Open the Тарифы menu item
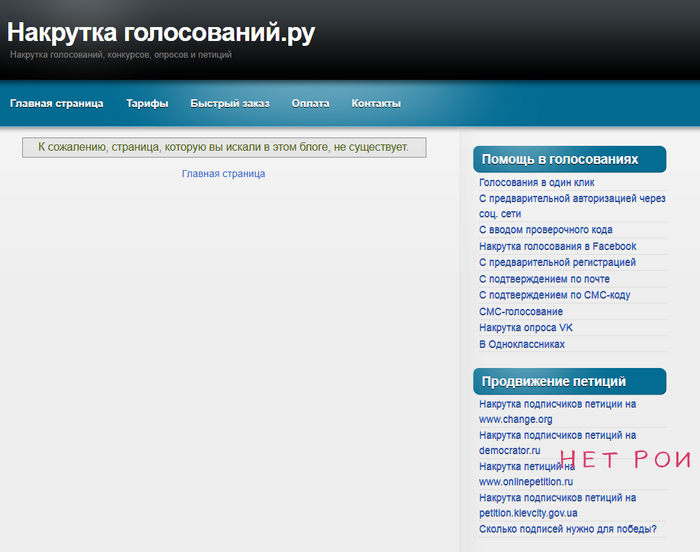This screenshot has height=552, width=700. click(x=147, y=104)
